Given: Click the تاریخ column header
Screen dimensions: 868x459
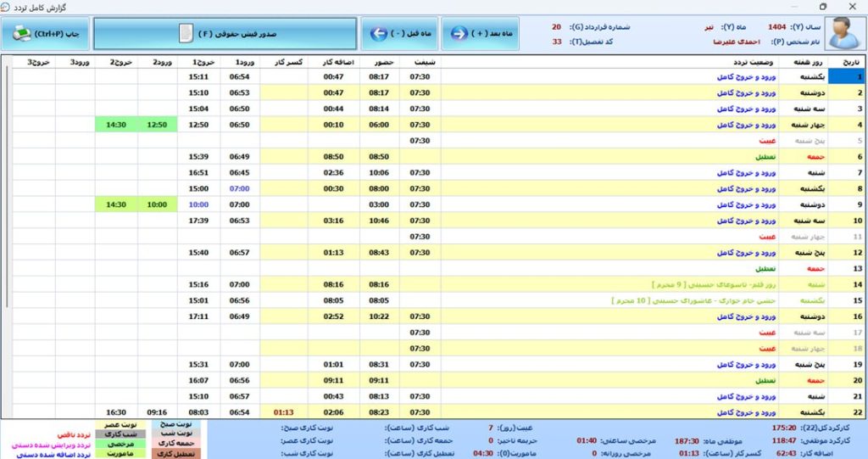Looking at the screenshot, I should coord(849,62).
